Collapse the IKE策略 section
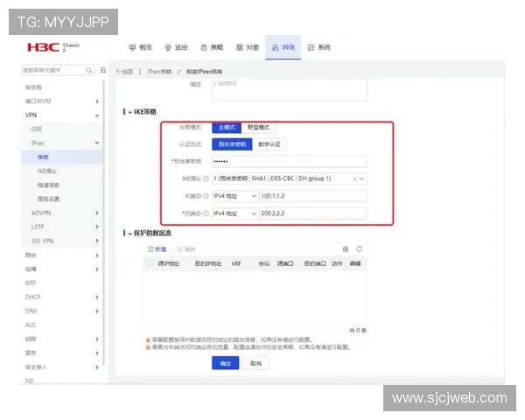525x420 pixels. (x=129, y=112)
